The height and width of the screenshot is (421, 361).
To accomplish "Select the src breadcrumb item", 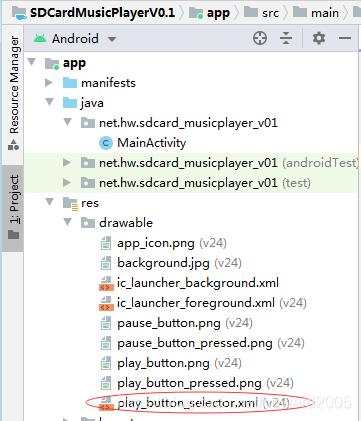I will pyautogui.click(x=261, y=13).
